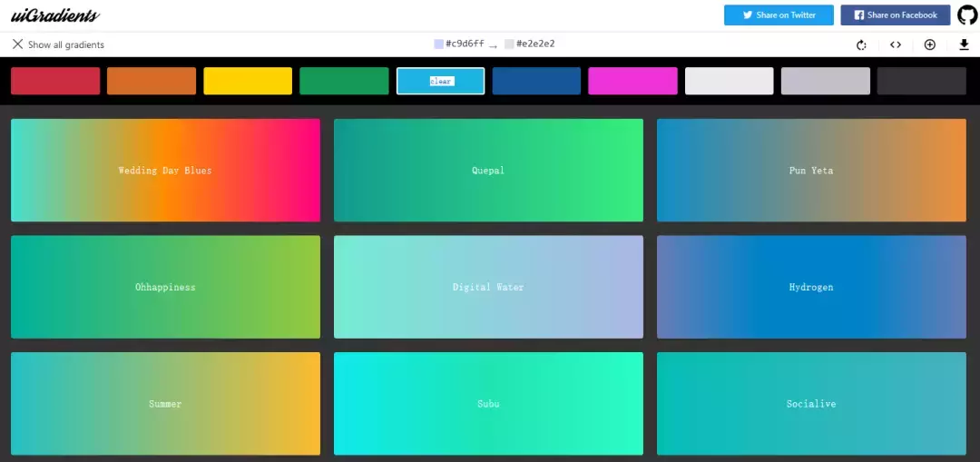The image size is (980, 462).
Task: Click Show all gradients text
Action: (66, 45)
